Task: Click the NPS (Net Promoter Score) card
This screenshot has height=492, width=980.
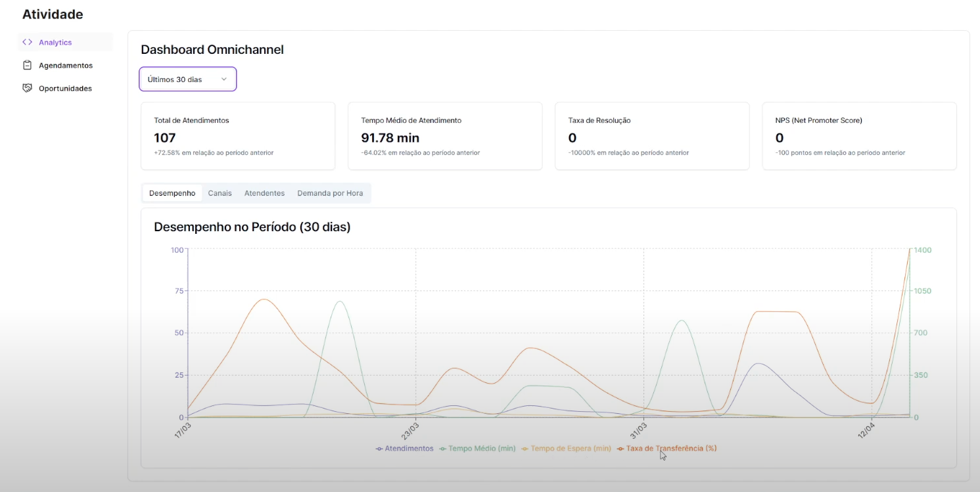Action: pos(859,136)
